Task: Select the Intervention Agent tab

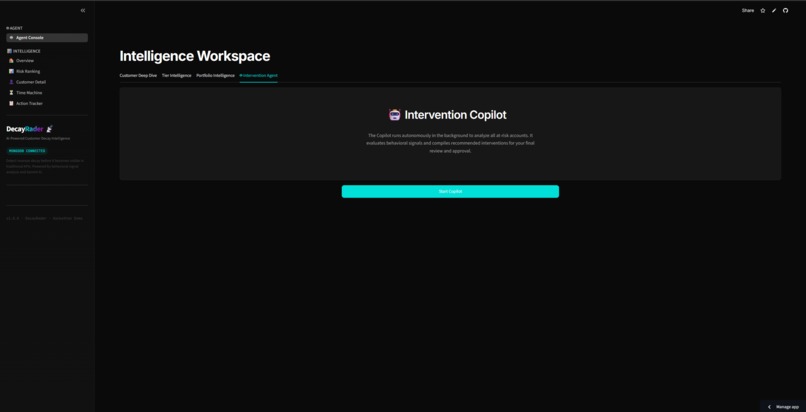Action: [x=259, y=76]
